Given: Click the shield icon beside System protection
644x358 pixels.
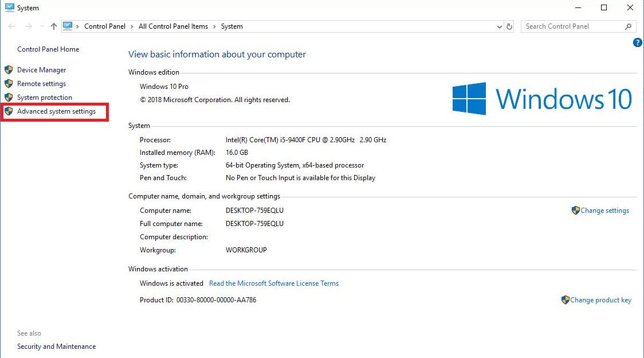Looking at the screenshot, I should (x=9, y=98).
